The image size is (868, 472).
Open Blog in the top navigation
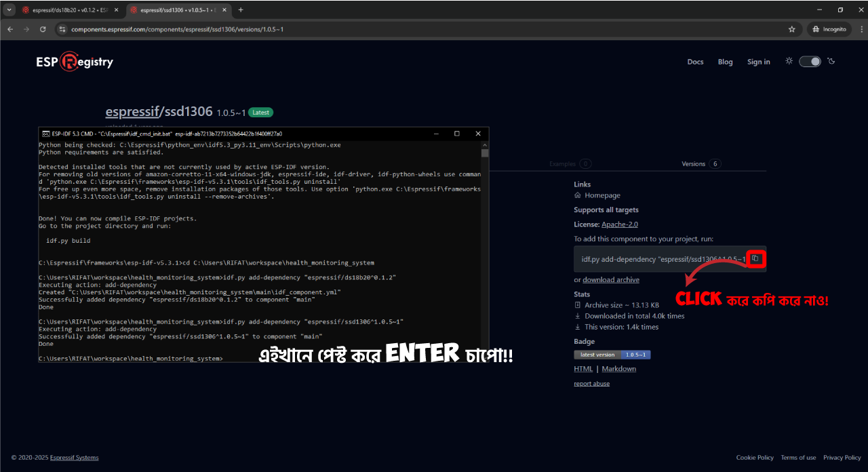[x=726, y=62]
